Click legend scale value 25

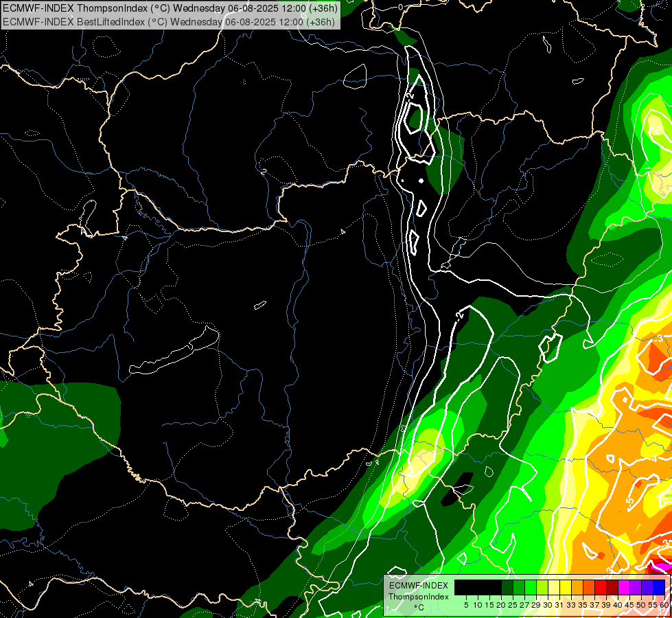[x=513, y=605]
